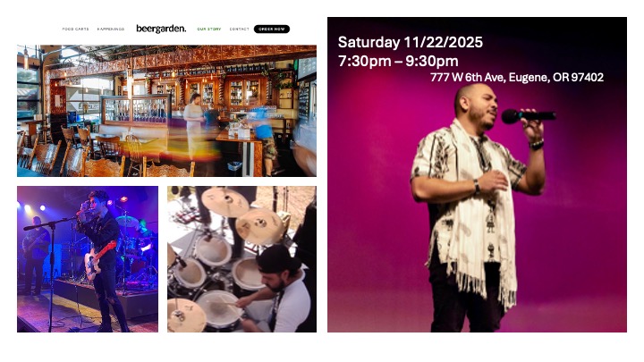Viewport: 644px width, 362px height.
Task: Click the beergarden. logo
Action: coord(161,29)
